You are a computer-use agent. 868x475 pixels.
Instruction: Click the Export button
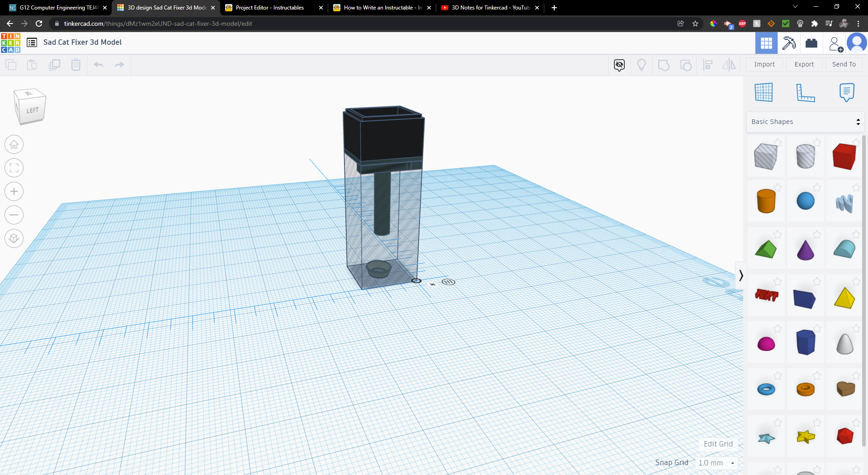tap(804, 64)
